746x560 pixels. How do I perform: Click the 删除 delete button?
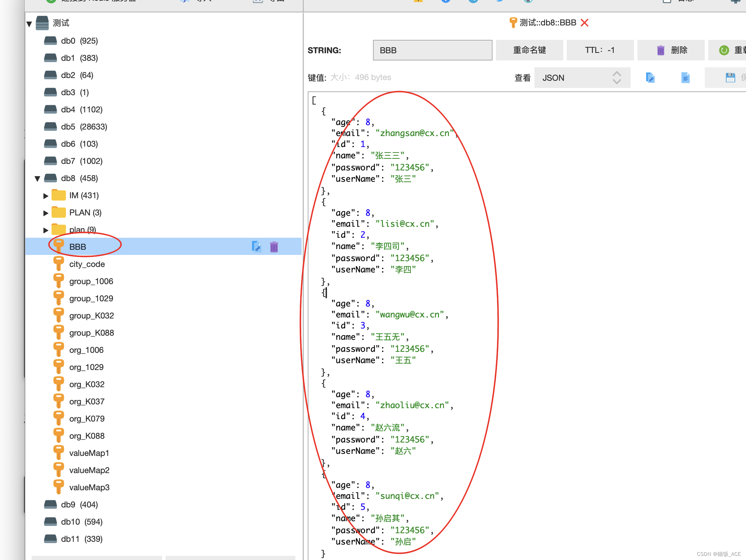[x=671, y=50]
